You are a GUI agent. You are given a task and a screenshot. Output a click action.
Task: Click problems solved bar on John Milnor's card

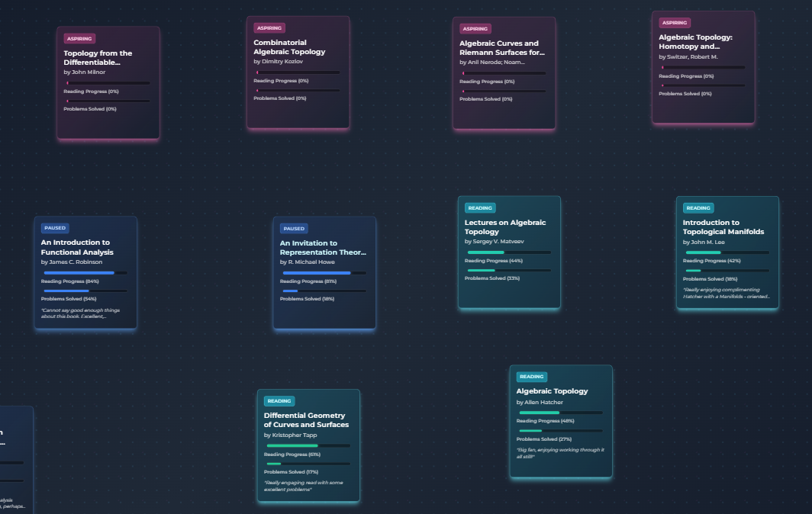(x=108, y=101)
